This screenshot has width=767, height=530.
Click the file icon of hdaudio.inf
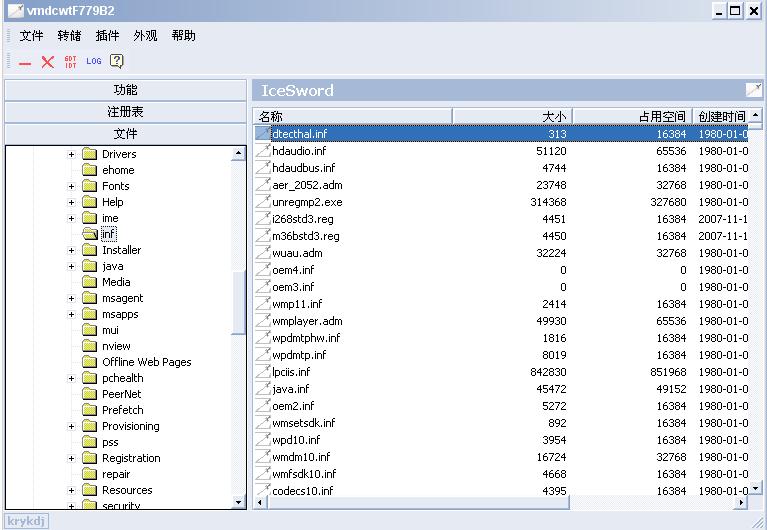coord(263,151)
